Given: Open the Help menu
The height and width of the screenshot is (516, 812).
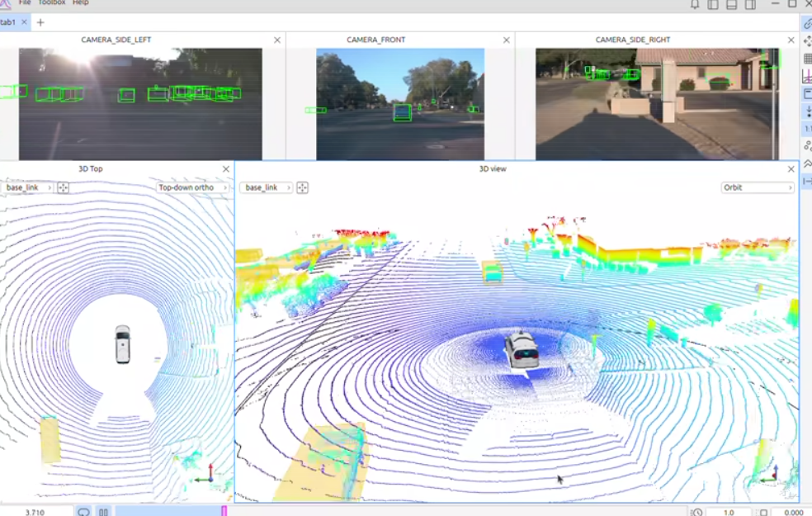Looking at the screenshot, I should pyautogui.click(x=80, y=2).
